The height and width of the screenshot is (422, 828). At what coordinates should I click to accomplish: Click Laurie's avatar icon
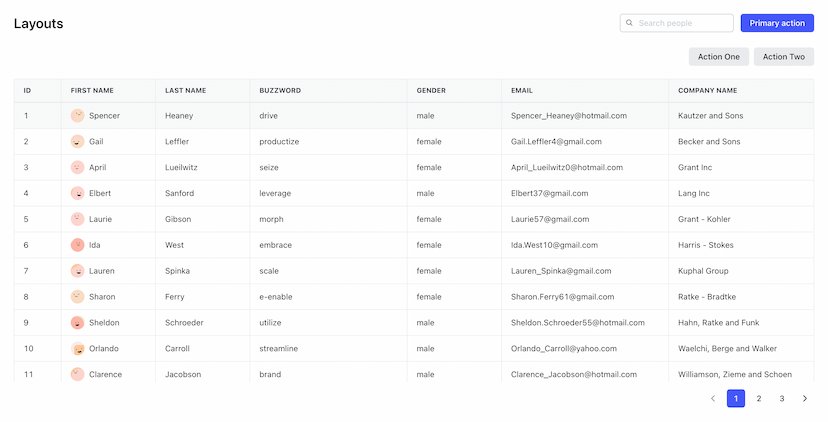pos(78,219)
